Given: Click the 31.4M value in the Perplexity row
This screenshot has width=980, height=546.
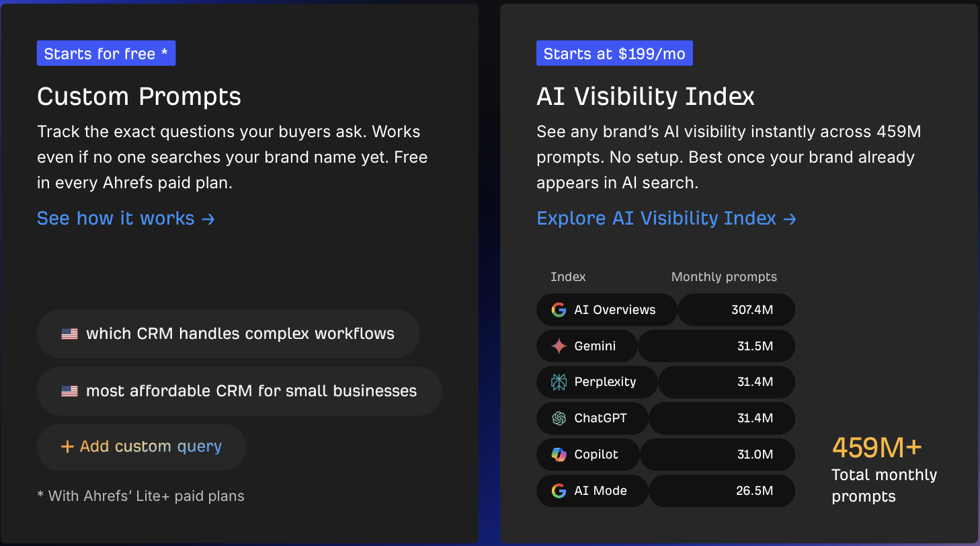Looking at the screenshot, I should click(x=755, y=382).
